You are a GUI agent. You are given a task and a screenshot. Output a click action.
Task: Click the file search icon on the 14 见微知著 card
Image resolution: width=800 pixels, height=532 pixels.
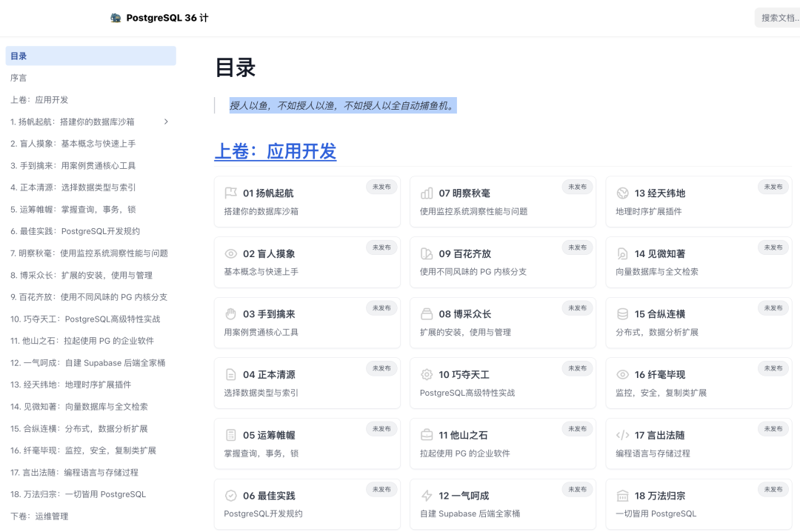point(622,253)
